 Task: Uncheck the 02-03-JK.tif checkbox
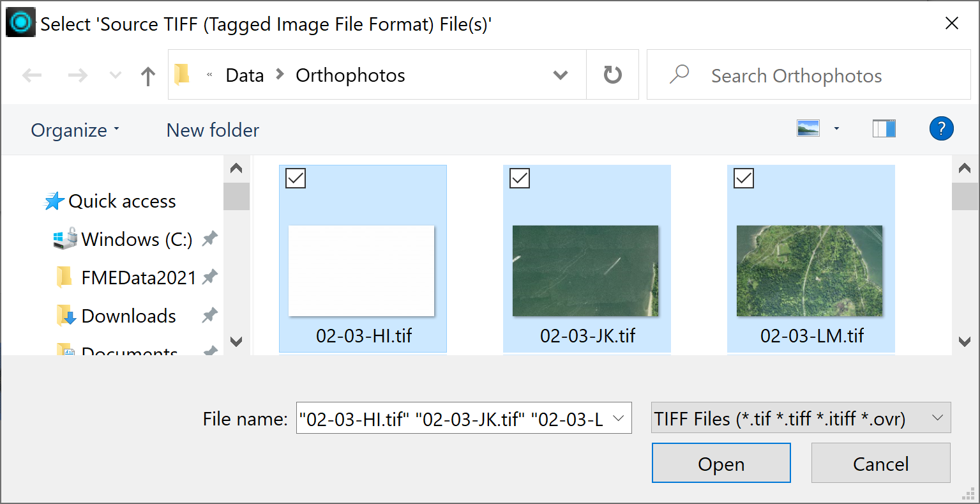(x=518, y=178)
